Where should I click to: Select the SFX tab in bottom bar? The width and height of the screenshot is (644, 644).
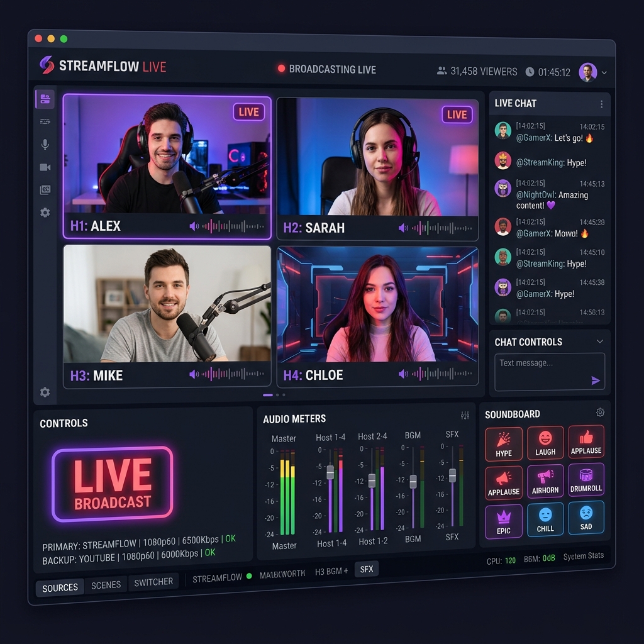(x=367, y=569)
